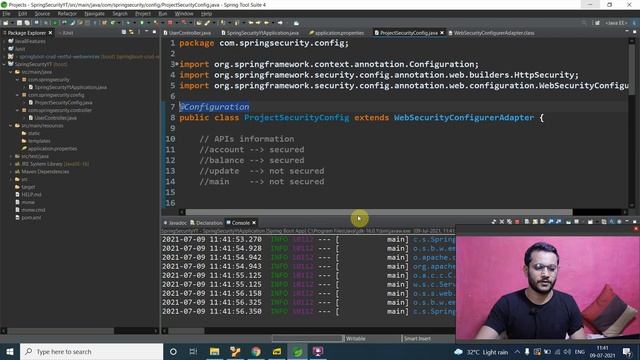This screenshot has width=640, height=360.
Task: Switch to the Javadoc view tab
Action: click(175, 223)
